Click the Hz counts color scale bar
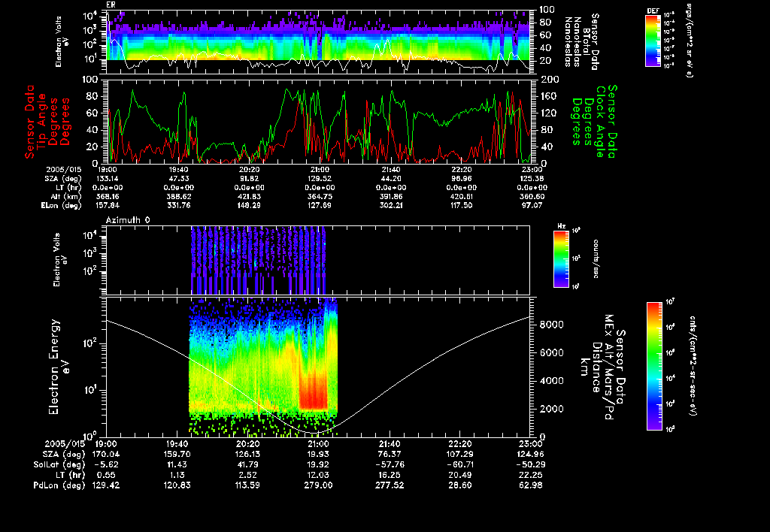This screenshot has height=532, width=770. pyautogui.click(x=561, y=258)
